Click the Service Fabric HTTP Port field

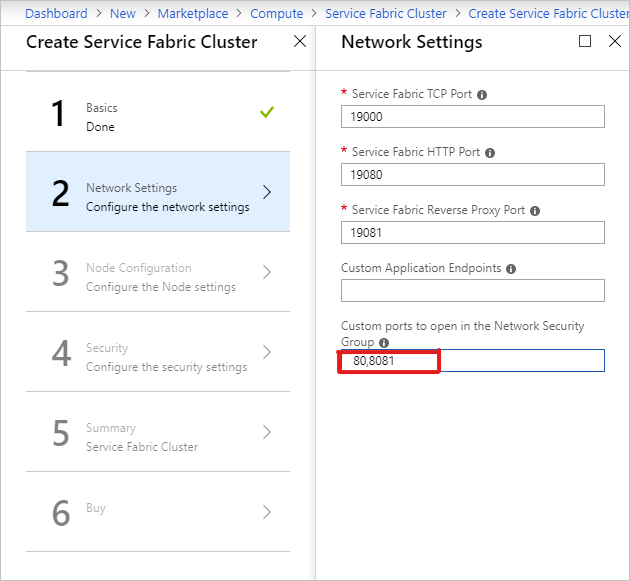coord(472,174)
